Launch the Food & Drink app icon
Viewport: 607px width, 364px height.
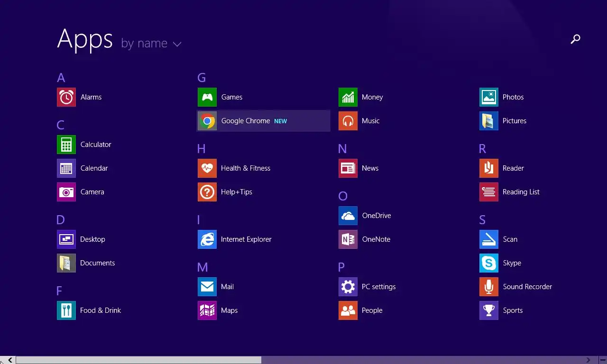click(x=66, y=310)
